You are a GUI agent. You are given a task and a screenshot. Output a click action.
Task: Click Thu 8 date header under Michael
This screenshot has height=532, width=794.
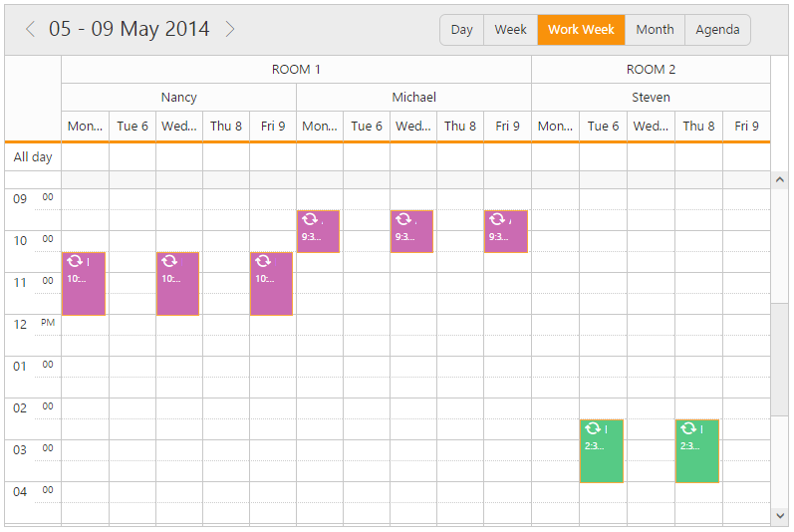pyautogui.click(x=459, y=127)
